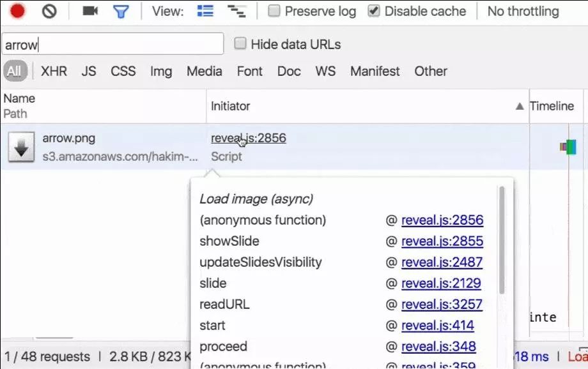This screenshot has width=588, height=369.
Task: Stop recording network log with red button
Action: point(17,11)
